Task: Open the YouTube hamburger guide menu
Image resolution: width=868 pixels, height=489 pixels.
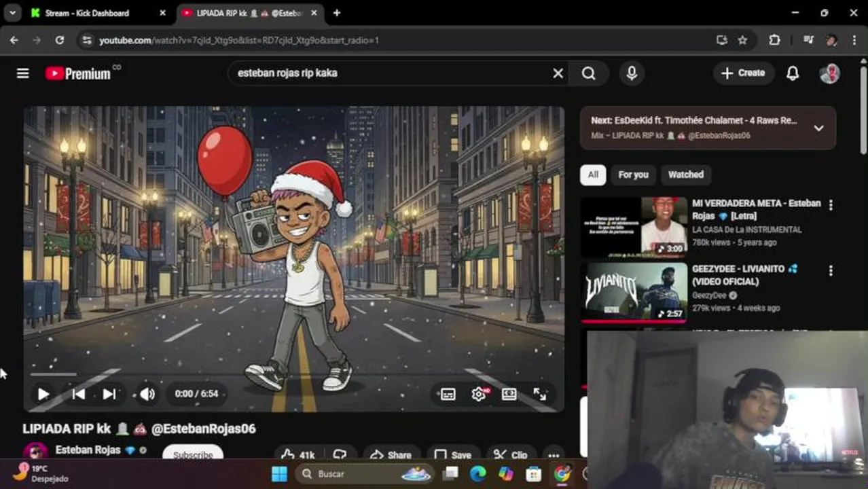Action: click(x=22, y=73)
